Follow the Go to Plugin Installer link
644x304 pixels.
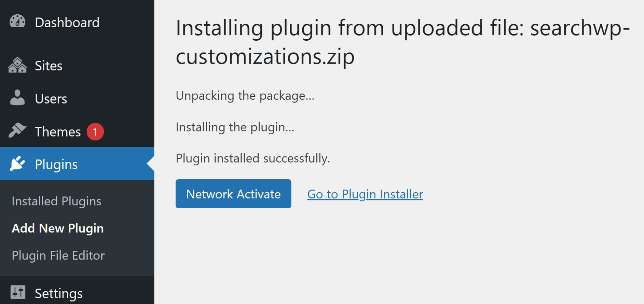coord(365,194)
